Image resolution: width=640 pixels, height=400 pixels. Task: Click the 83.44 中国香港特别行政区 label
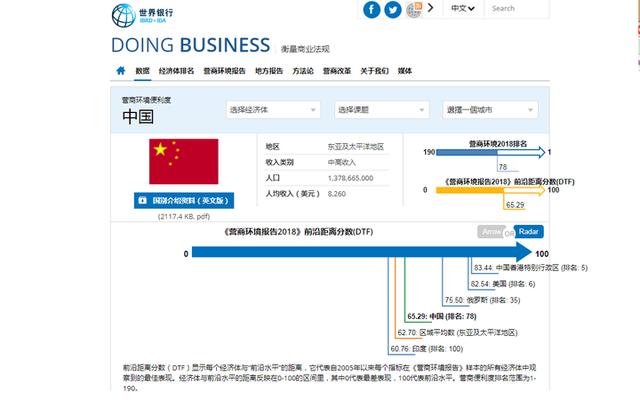(531, 268)
